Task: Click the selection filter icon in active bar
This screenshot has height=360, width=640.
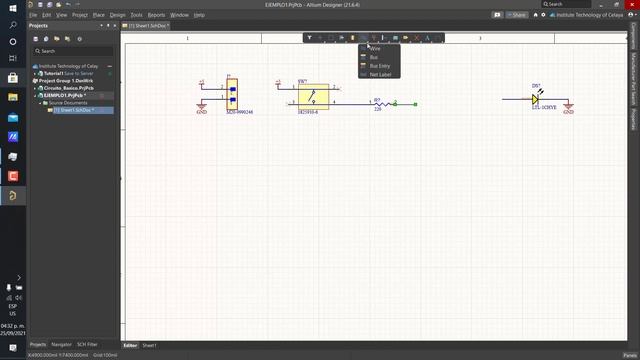Action: click(309, 38)
